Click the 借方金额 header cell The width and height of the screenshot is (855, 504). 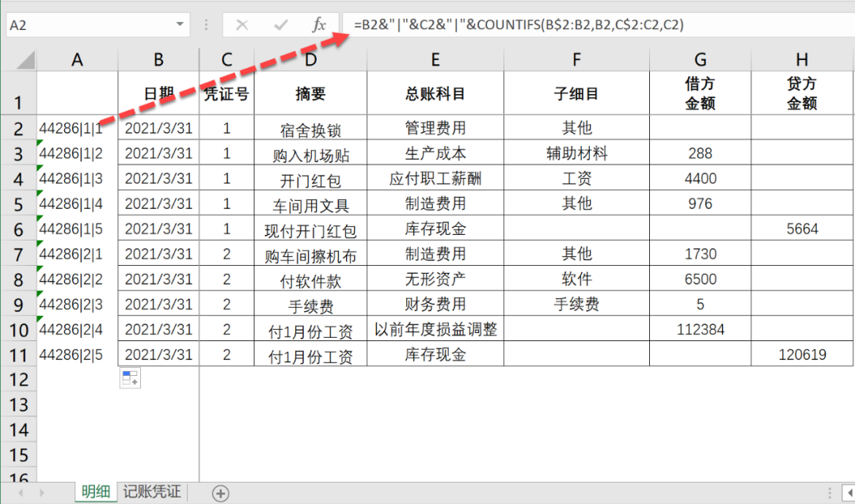click(x=700, y=93)
